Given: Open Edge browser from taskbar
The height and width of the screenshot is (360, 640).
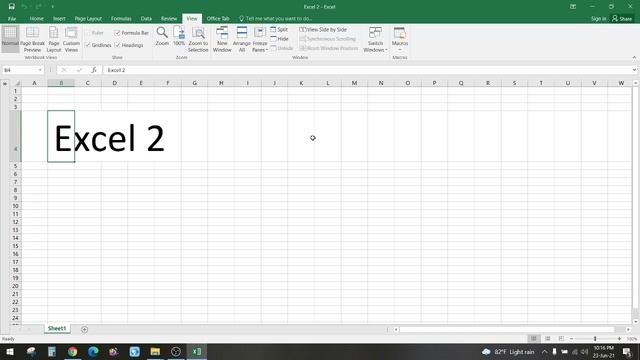Looking at the screenshot, I should point(93,351).
